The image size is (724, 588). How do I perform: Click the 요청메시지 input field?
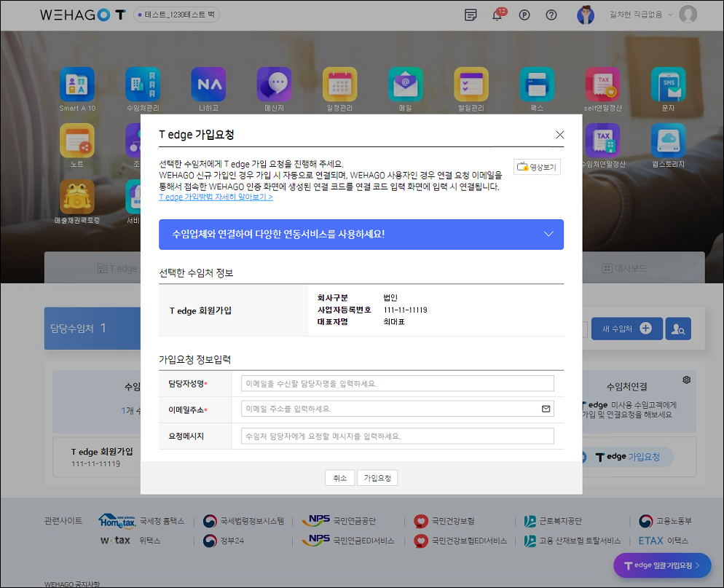[x=397, y=436]
